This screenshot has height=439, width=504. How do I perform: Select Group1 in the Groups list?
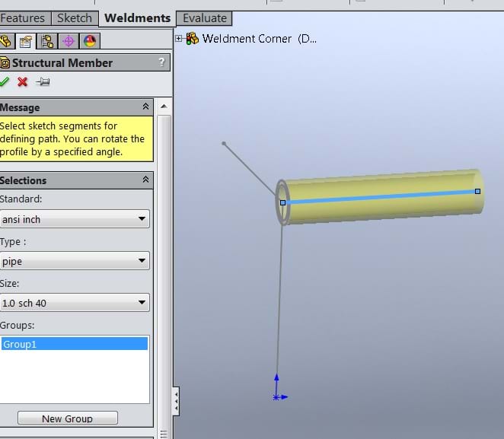(x=75, y=344)
